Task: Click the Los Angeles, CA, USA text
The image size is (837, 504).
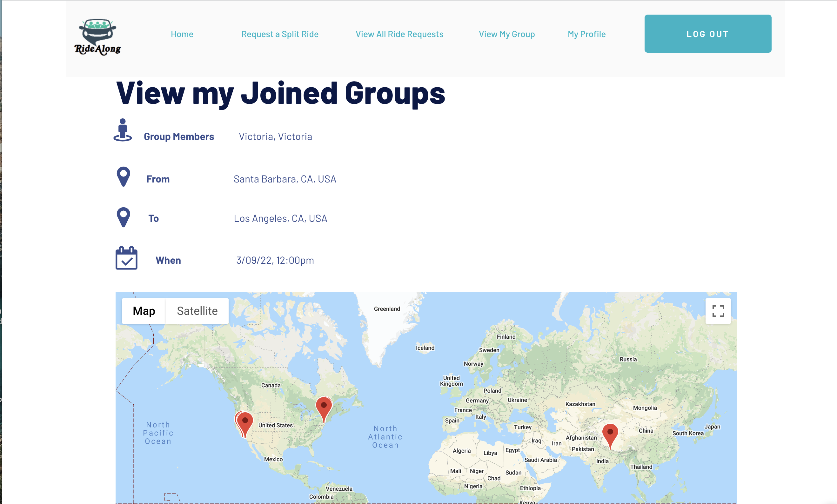Action: (x=280, y=218)
